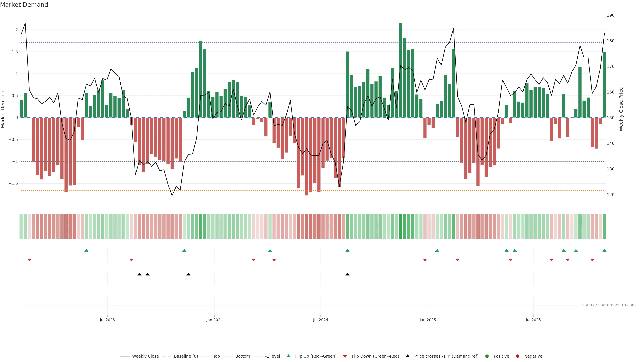The height and width of the screenshot is (362, 644).
Task: Click the tallest green demand bar
Action: [x=400, y=70]
